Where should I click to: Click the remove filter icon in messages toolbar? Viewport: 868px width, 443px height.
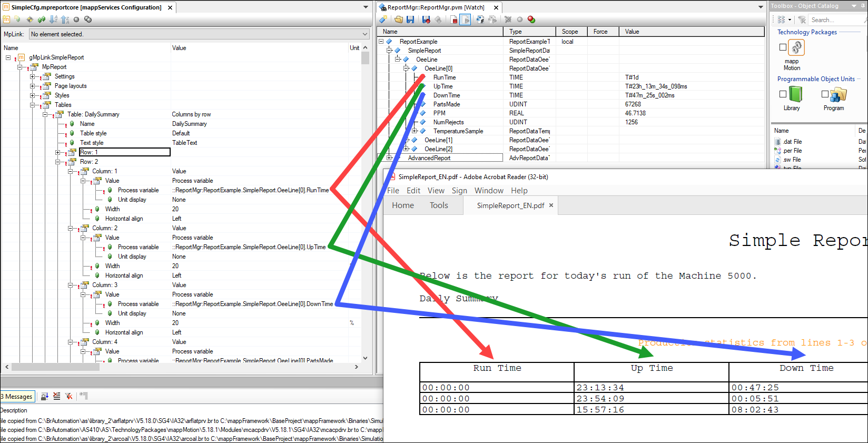coord(68,396)
